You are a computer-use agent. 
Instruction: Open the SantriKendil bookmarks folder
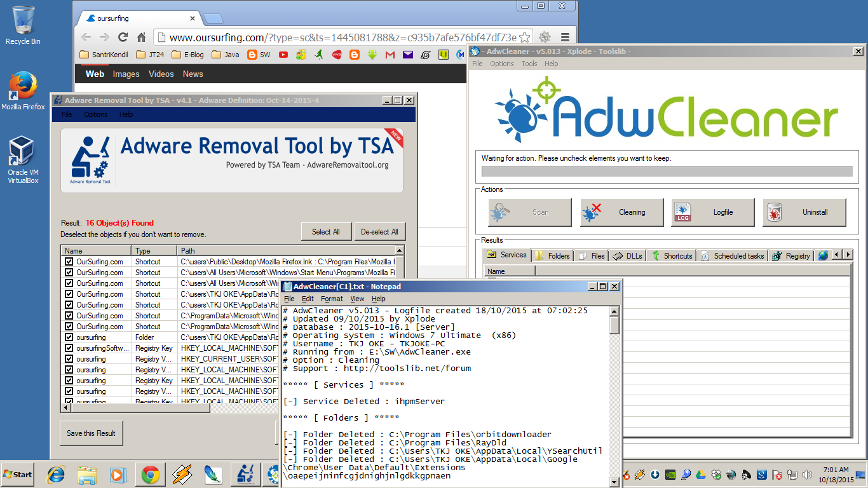tap(104, 55)
